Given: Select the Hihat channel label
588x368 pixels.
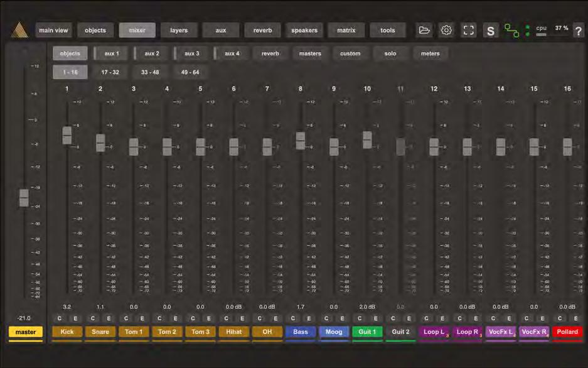Looking at the screenshot, I should pyautogui.click(x=233, y=332).
